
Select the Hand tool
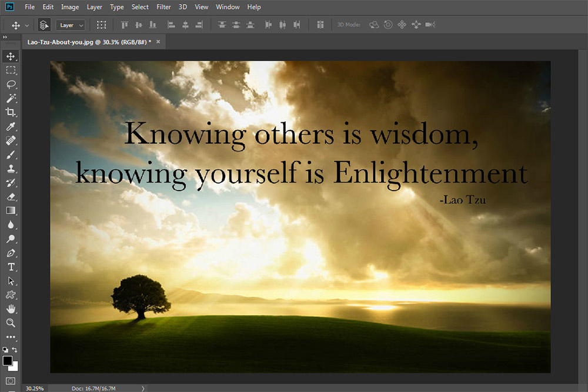[x=11, y=309]
